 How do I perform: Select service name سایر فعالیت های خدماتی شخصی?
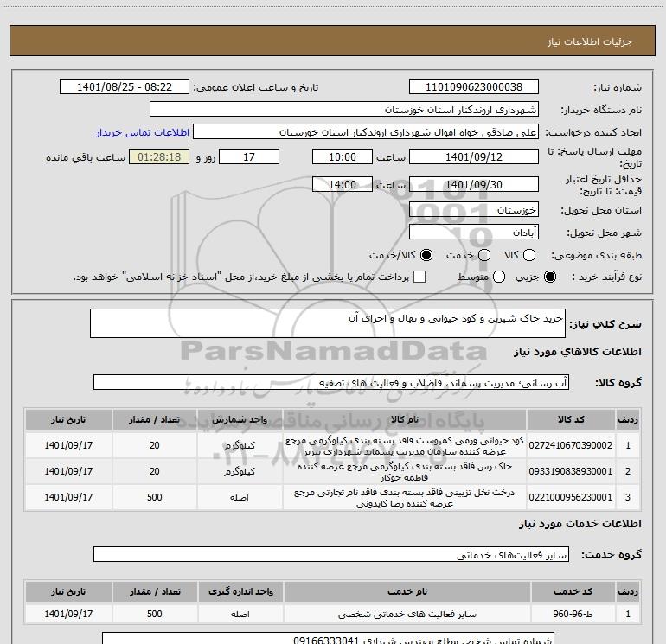(407, 615)
